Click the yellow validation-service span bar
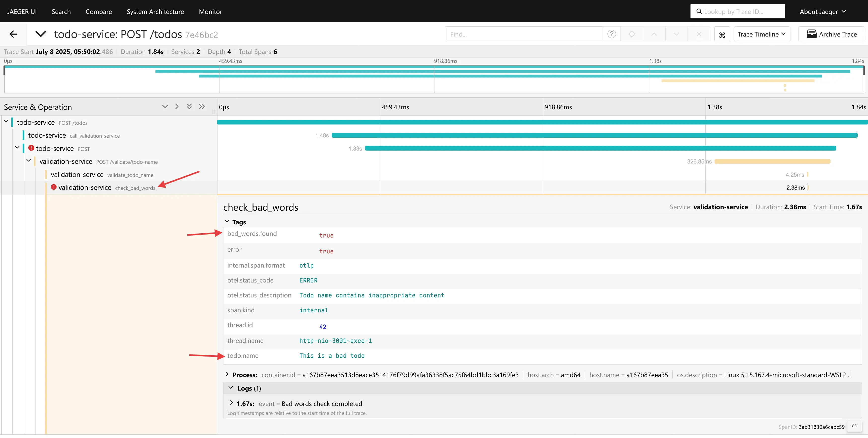Screen dimensions: 868x438 (x=772, y=161)
